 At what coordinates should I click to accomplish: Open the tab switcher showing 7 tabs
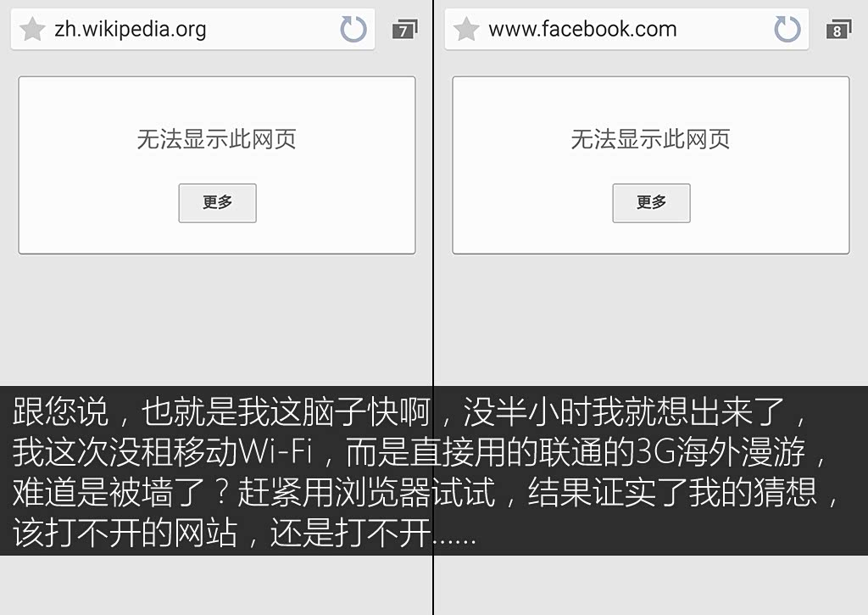pos(404,29)
